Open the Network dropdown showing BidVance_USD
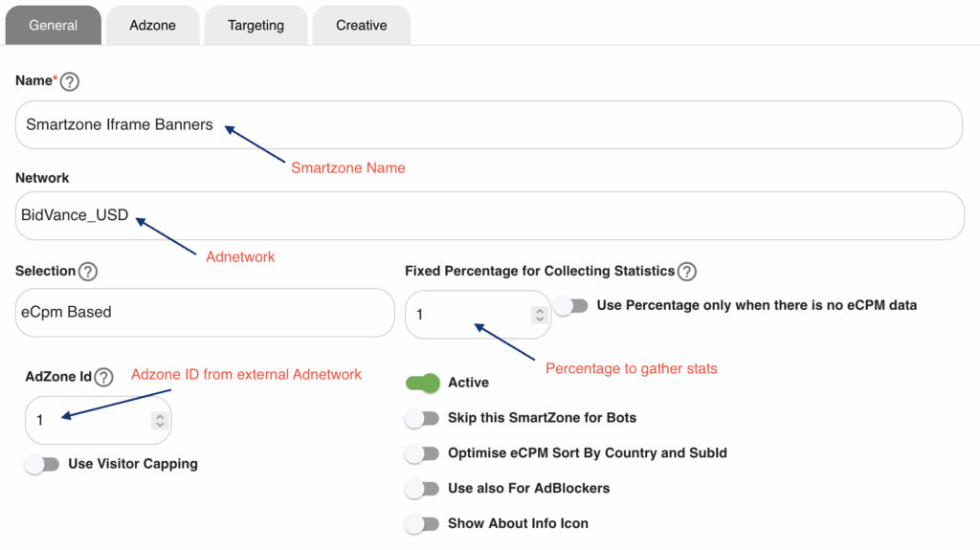Image resolution: width=980 pixels, height=550 pixels. [x=489, y=216]
